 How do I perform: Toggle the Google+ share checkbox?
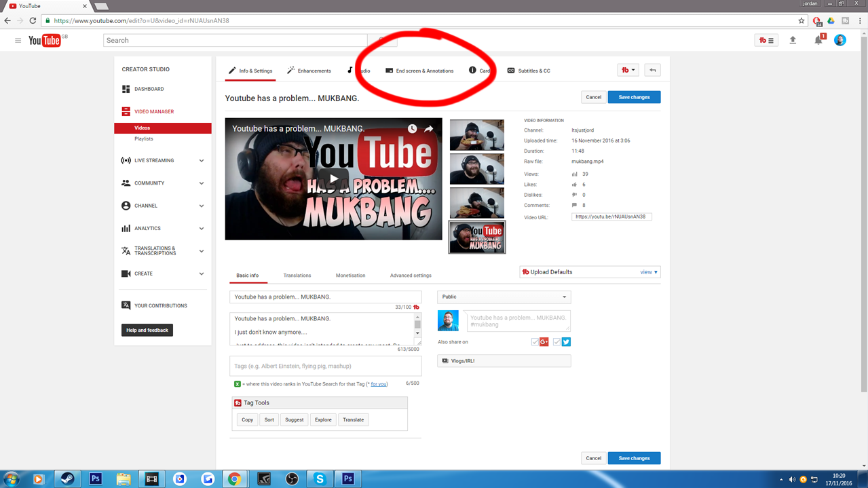535,342
